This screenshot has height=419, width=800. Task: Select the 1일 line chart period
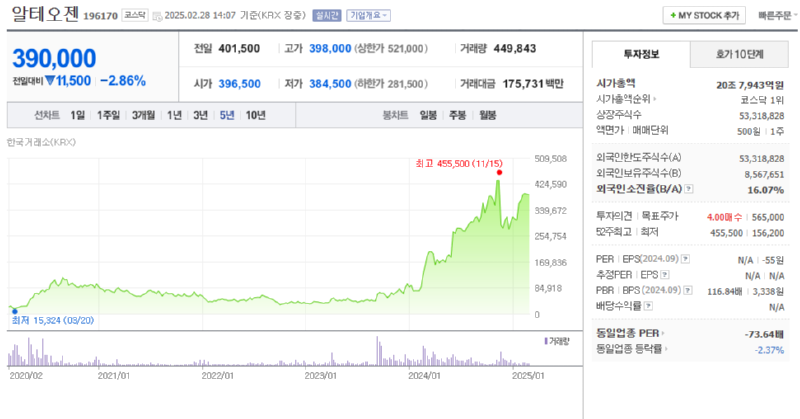click(78, 115)
